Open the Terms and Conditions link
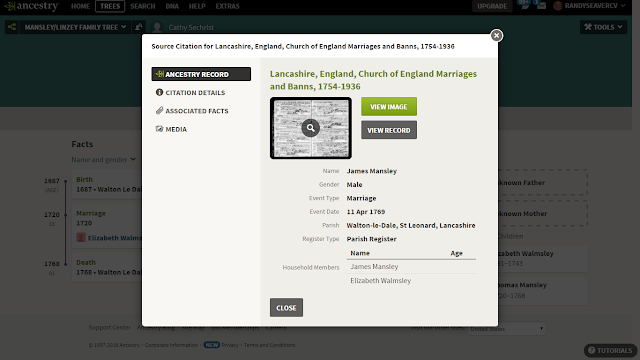Image resolution: width=640 pixels, height=360 pixels. pos(269,345)
